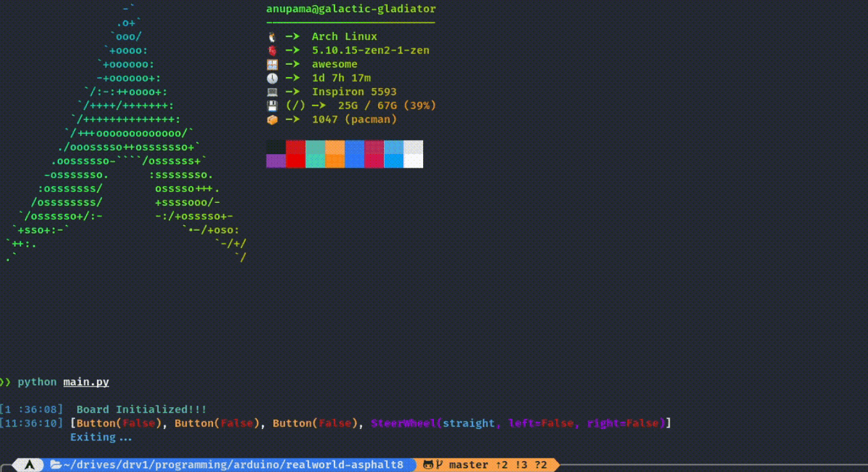The image size is (868, 472).
Task: Pick the light gray swatch in the top row
Action: point(413,147)
